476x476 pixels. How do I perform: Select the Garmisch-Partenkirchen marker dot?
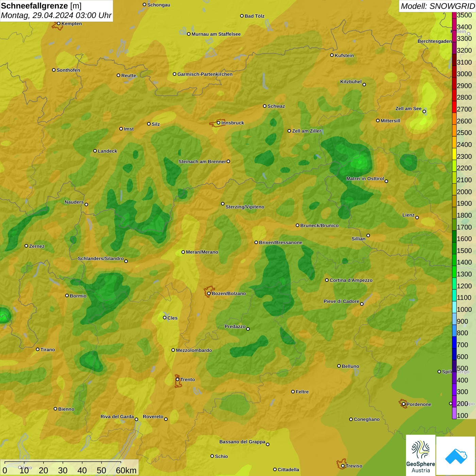pyautogui.click(x=174, y=74)
